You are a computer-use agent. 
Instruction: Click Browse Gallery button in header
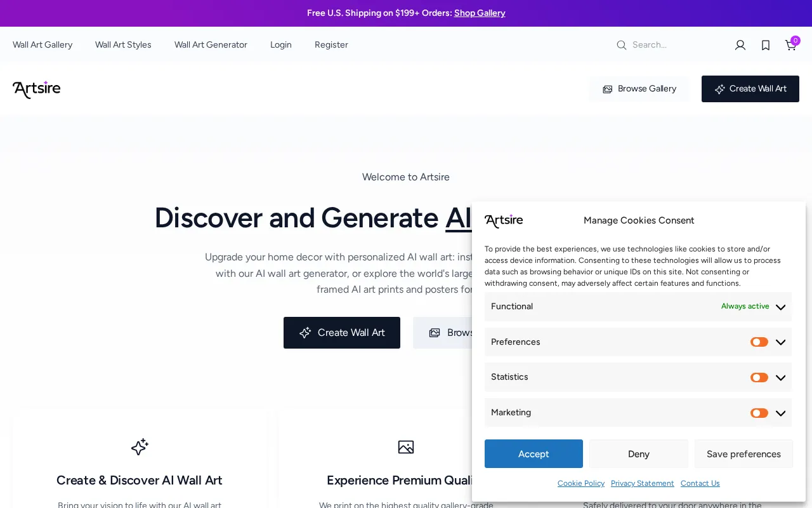[x=639, y=89]
